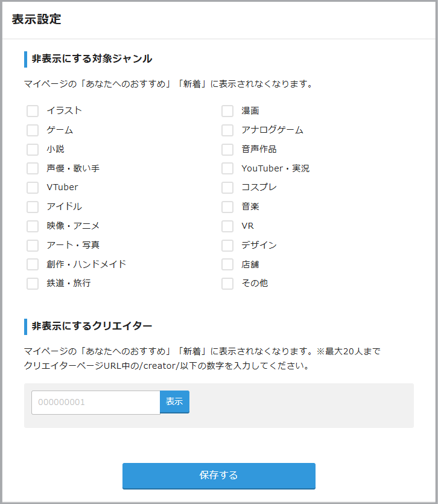The width and height of the screenshot is (438, 504).
Task: Enable the ゲーム checkbox
Action: [x=33, y=130]
